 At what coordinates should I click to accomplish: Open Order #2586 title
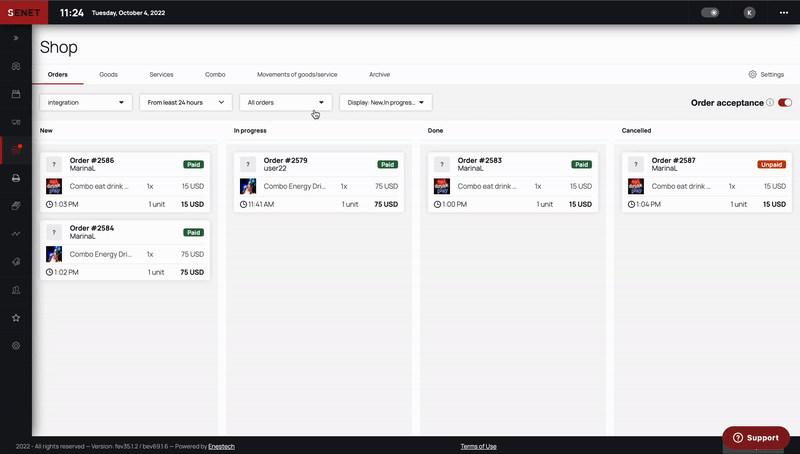click(92, 160)
